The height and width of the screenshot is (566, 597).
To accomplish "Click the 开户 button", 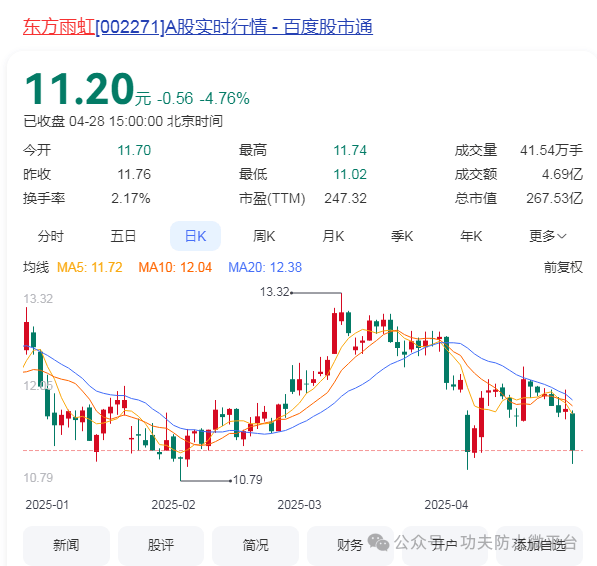I will (445, 545).
